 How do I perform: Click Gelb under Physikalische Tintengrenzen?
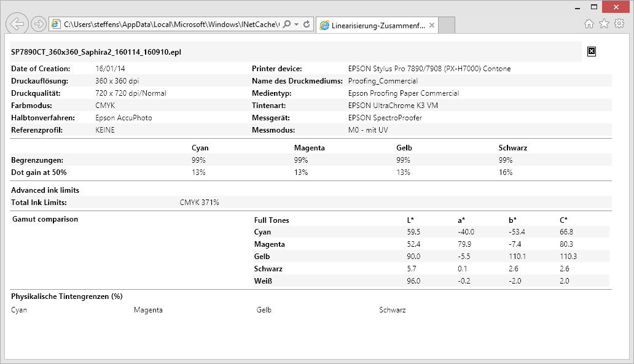(x=264, y=310)
